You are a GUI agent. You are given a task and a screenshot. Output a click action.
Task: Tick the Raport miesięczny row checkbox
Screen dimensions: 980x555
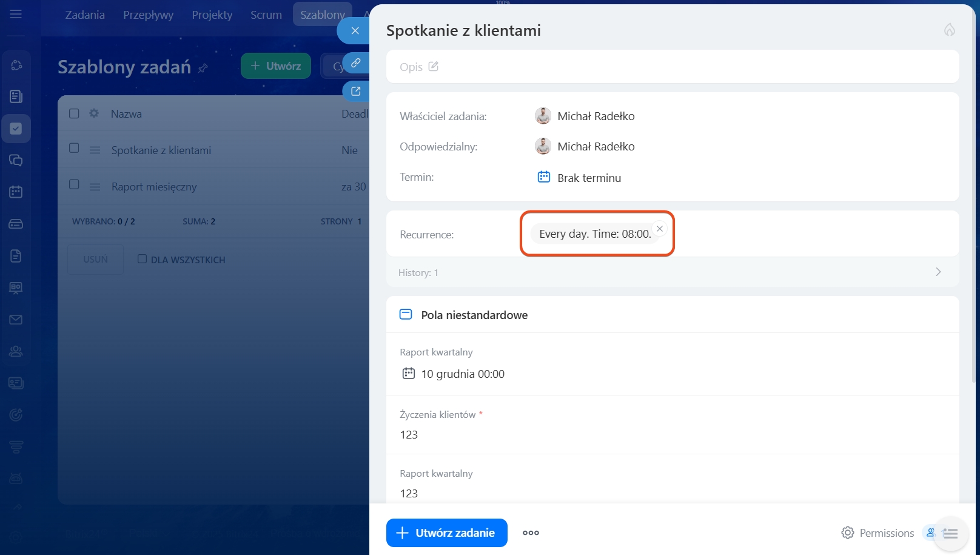pos(74,184)
